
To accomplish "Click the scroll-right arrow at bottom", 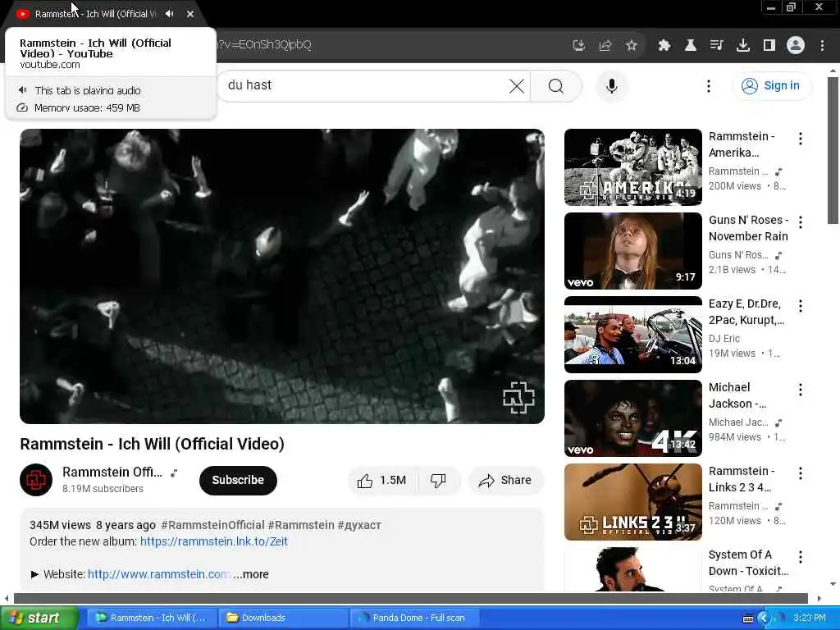I will click(x=819, y=598).
